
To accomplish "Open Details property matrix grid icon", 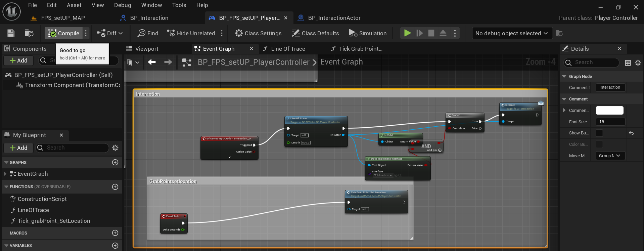I will (628, 62).
